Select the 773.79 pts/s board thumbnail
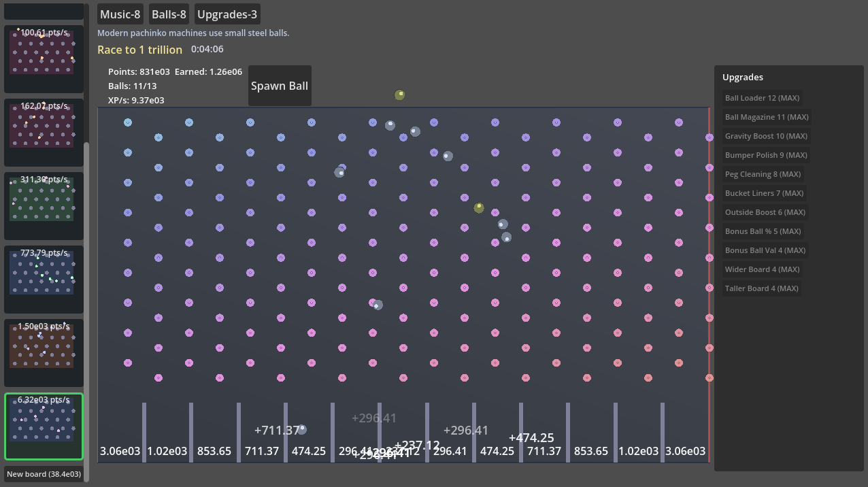This screenshot has height=487, width=868. [x=44, y=279]
